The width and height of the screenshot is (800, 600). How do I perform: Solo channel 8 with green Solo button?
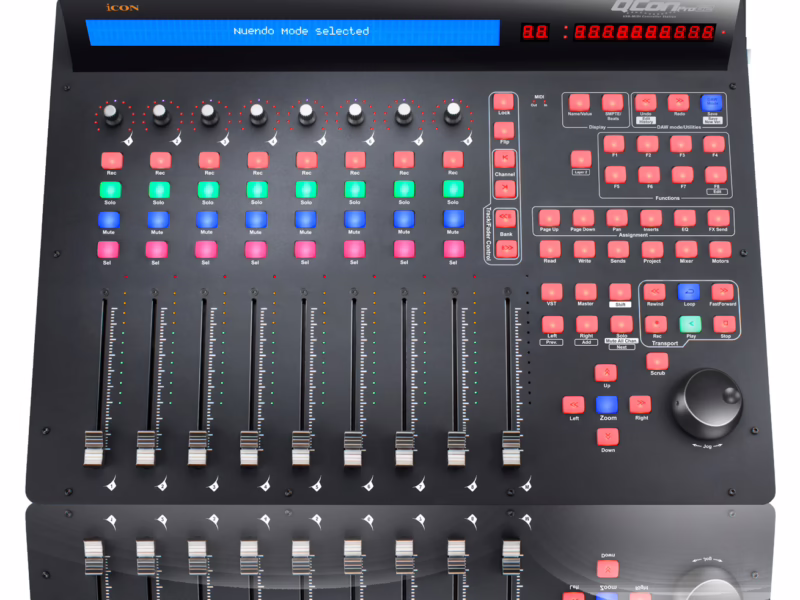coord(453,189)
